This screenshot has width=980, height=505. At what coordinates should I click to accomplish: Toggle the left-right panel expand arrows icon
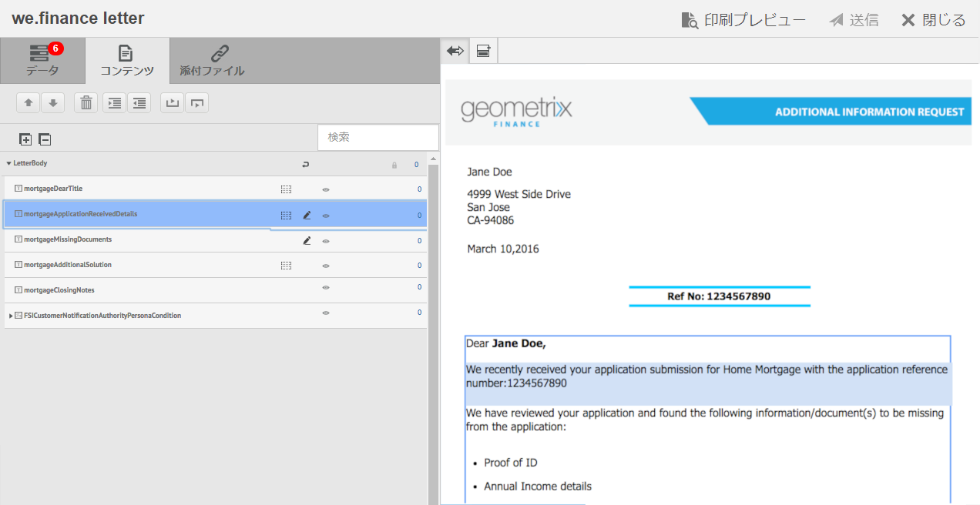pos(455,51)
